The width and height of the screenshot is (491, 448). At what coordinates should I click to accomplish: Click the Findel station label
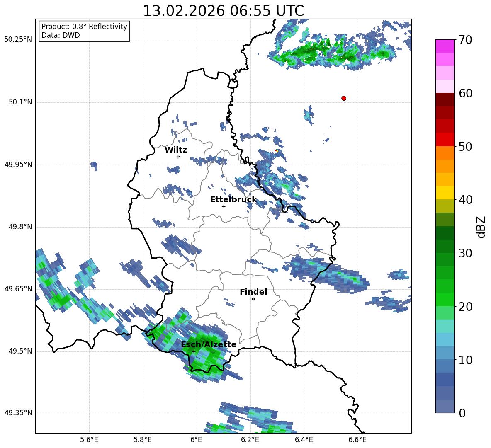[x=253, y=292]
